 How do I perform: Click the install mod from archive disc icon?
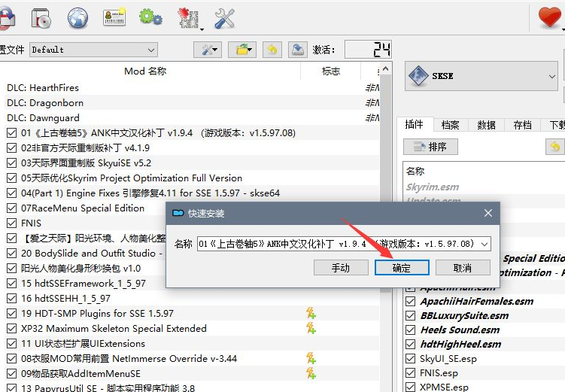click(x=41, y=18)
